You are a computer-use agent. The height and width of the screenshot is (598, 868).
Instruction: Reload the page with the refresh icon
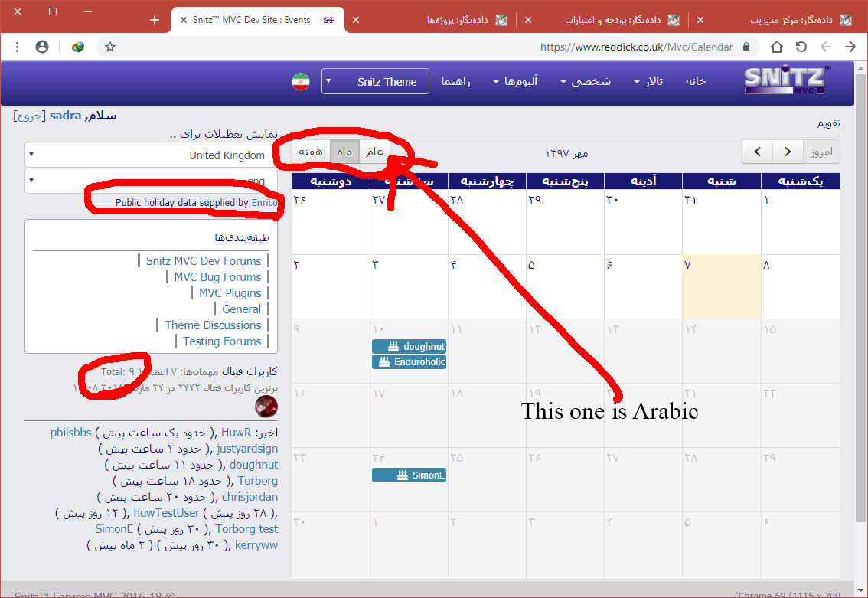(x=801, y=47)
